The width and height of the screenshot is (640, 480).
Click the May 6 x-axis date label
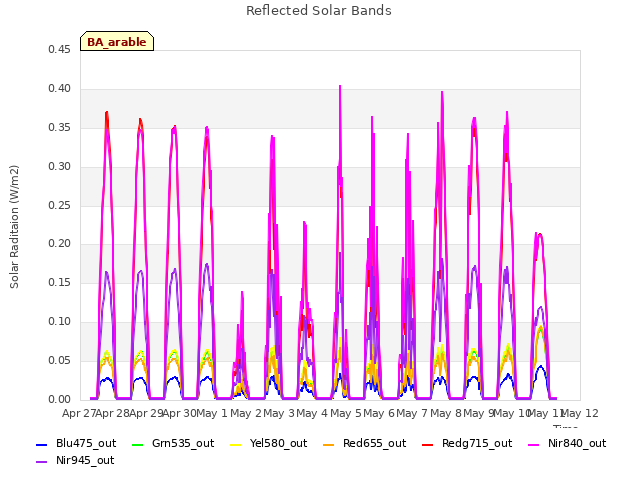[379, 413]
